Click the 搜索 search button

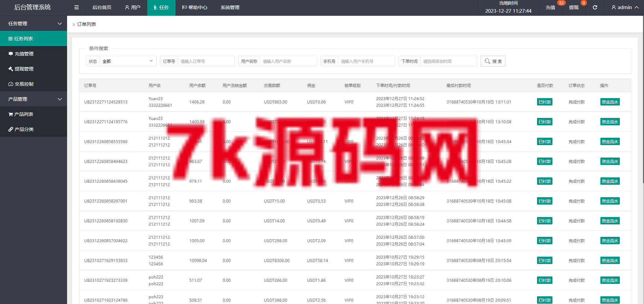click(x=493, y=61)
